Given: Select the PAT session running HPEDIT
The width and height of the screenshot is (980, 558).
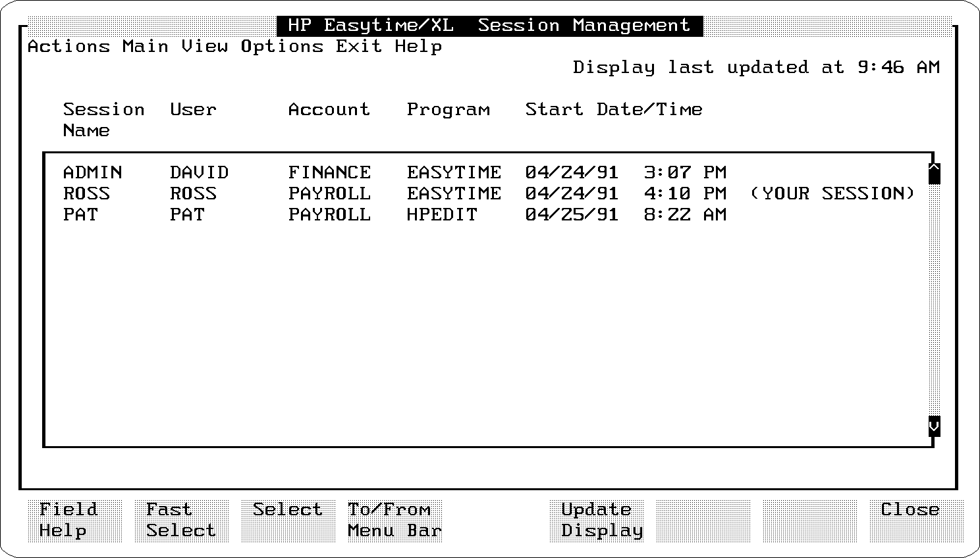Looking at the screenshot, I should click(x=395, y=215).
